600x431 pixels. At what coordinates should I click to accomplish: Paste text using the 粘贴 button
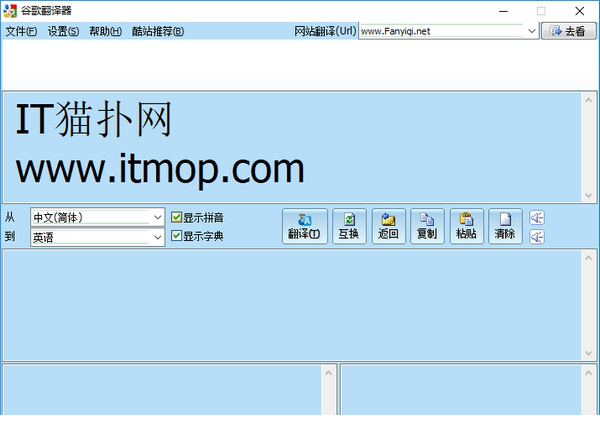point(466,226)
